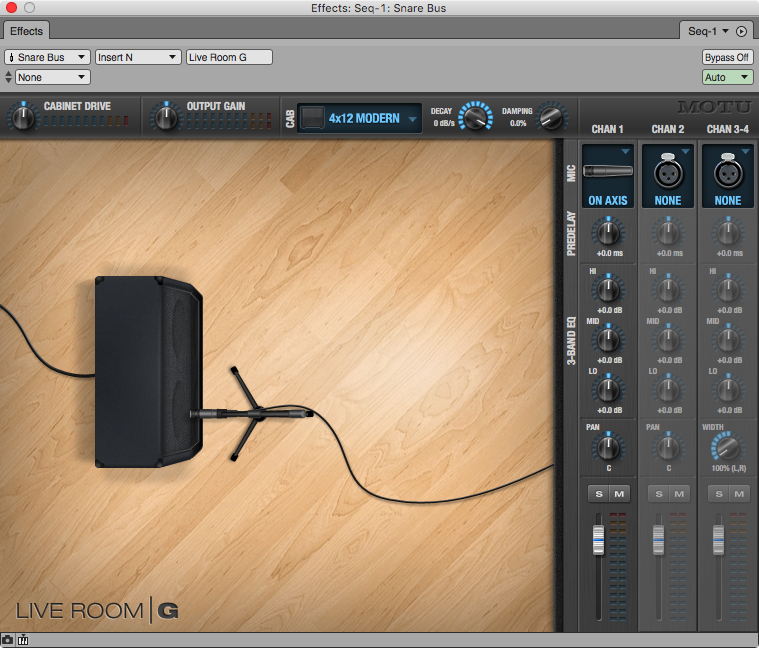Click the Damping value 0.0%
The height and width of the screenshot is (648, 759).
click(x=518, y=123)
